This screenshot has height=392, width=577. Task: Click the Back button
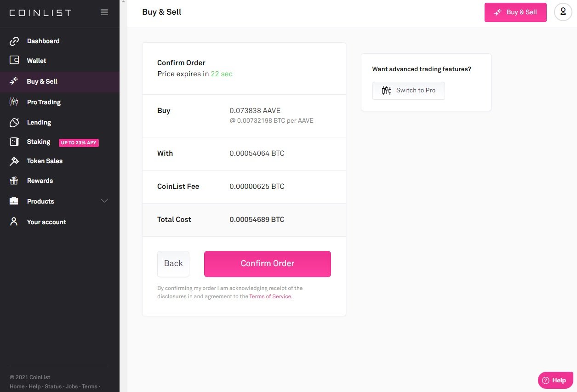coord(173,264)
